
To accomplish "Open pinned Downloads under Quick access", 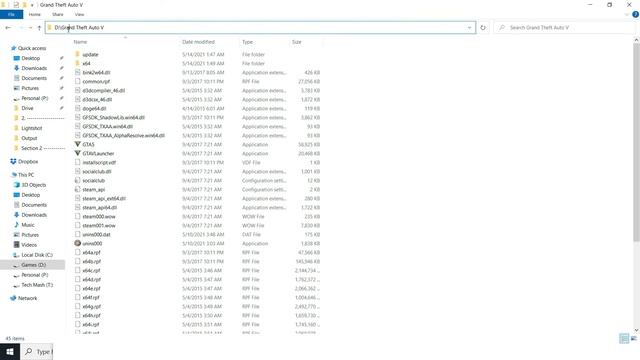I will point(34,68).
